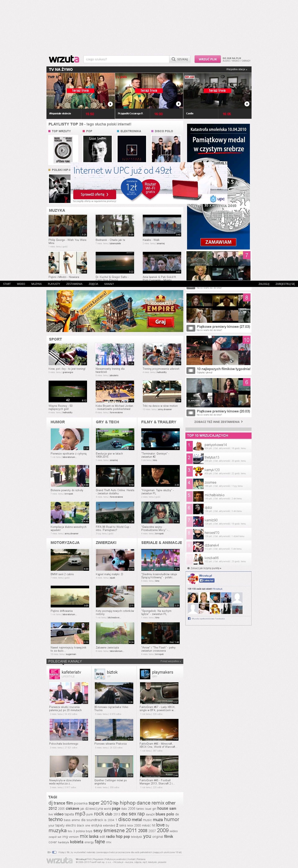Open the kafeteriatv channel avatar icon
The width and height of the screenshot is (298, 868).
[x=54, y=674]
